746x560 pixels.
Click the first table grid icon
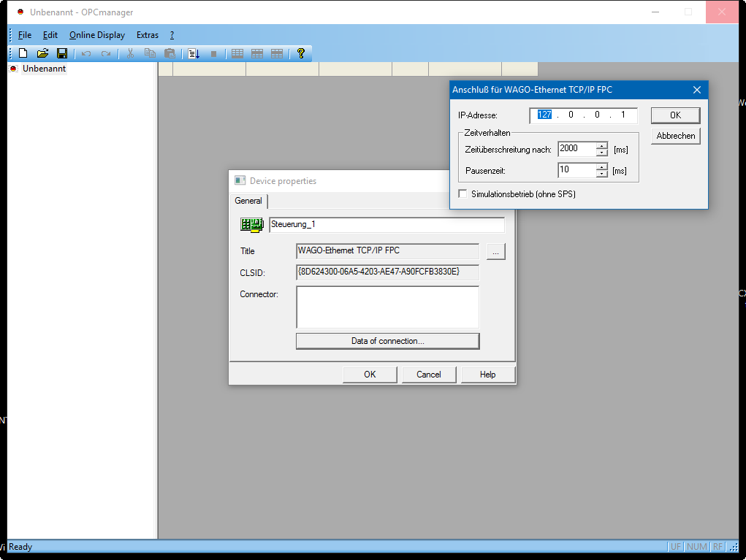237,54
